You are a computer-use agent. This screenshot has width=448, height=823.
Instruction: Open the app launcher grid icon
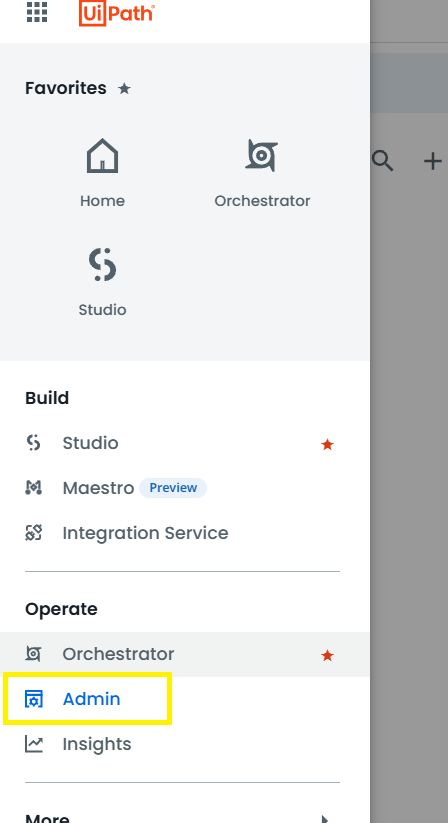click(37, 12)
